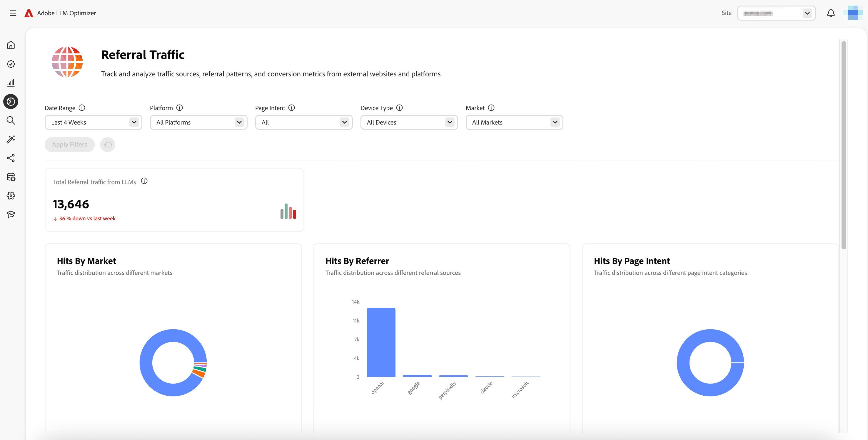
Task: Show info for Page Intent filter
Action: 291,108
